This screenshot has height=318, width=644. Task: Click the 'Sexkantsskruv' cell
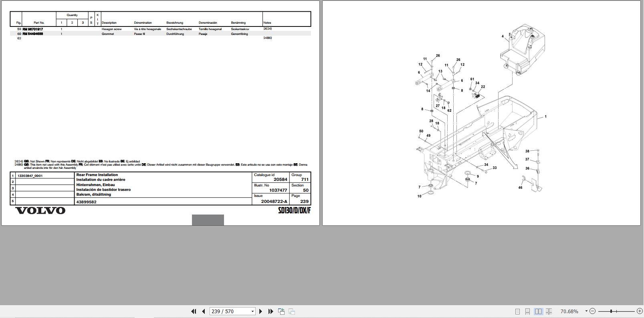click(x=240, y=29)
